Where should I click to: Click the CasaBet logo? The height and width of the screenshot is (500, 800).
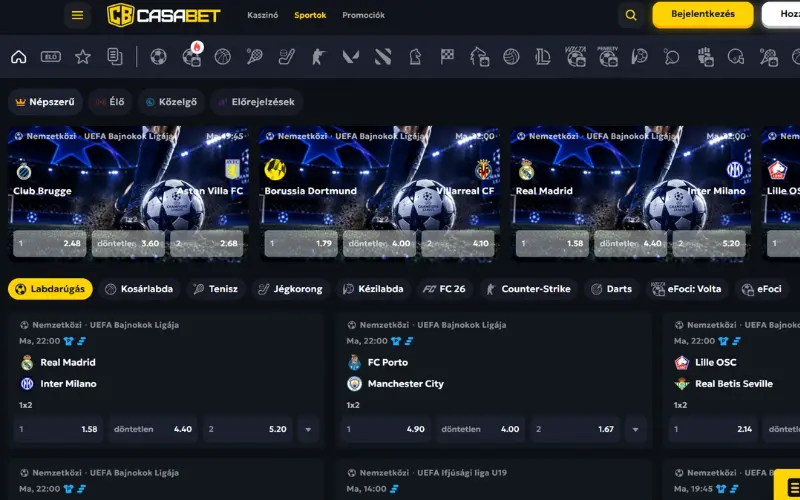[x=164, y=15]
